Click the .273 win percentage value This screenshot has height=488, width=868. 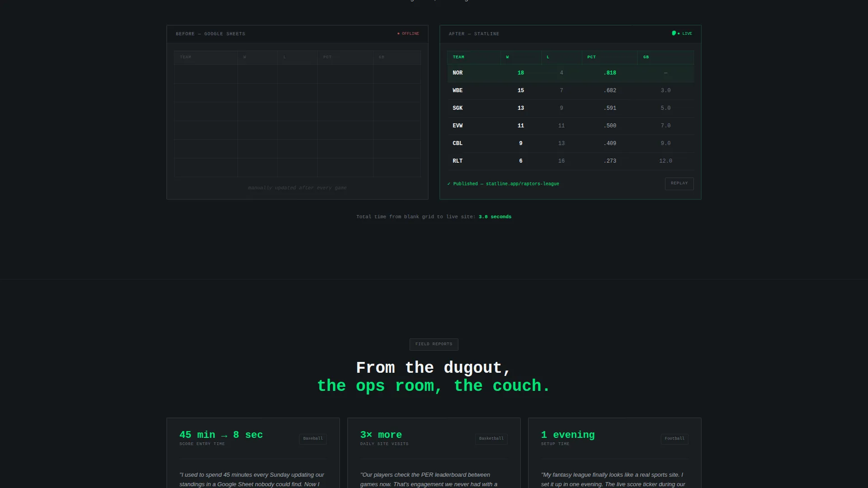click(610, 161)
